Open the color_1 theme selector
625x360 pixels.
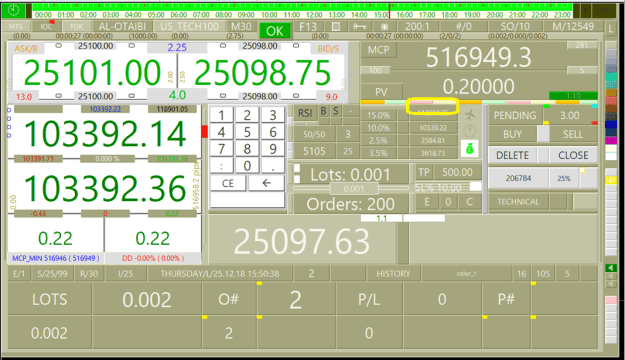pos(466,273)
